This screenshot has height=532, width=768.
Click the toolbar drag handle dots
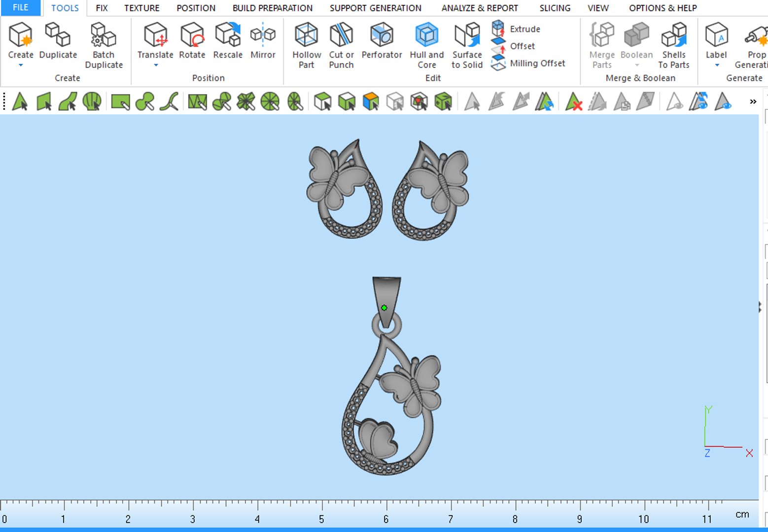click(4, 101)
